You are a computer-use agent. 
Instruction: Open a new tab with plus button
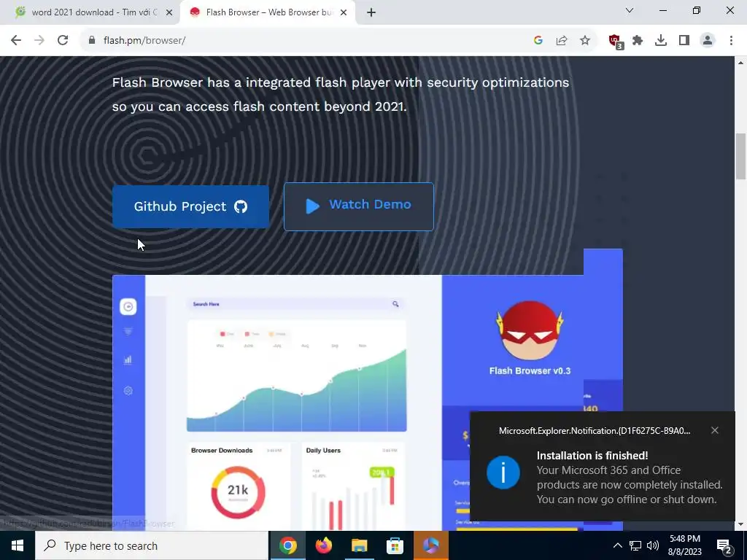371,13
